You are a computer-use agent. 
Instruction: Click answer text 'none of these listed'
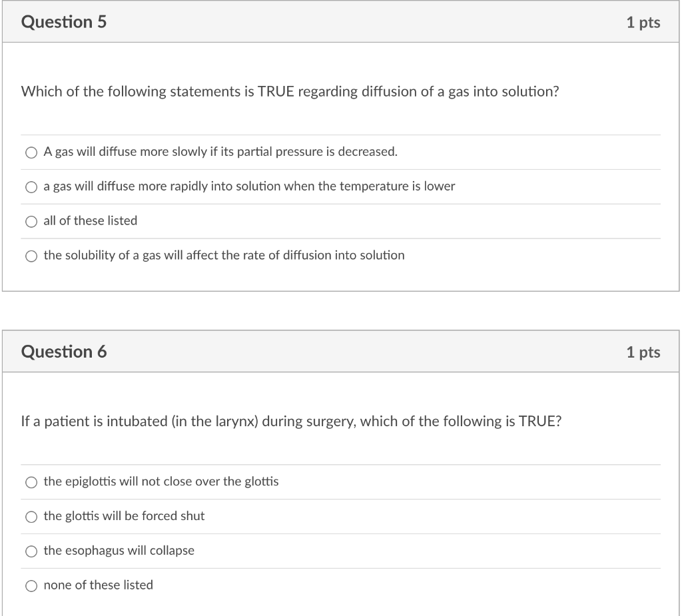pyautogui.click(x=99, y=585)
